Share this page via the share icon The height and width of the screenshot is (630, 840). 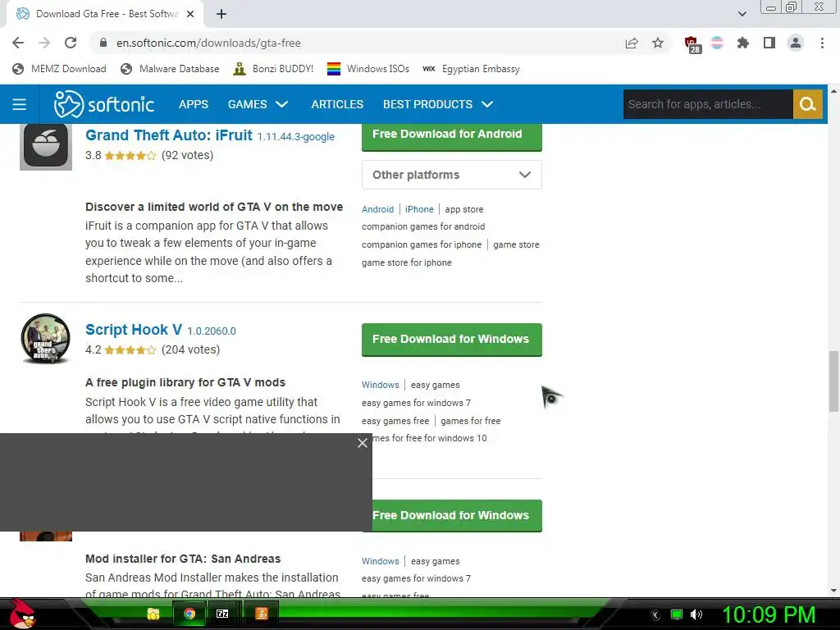coord(632,43)
